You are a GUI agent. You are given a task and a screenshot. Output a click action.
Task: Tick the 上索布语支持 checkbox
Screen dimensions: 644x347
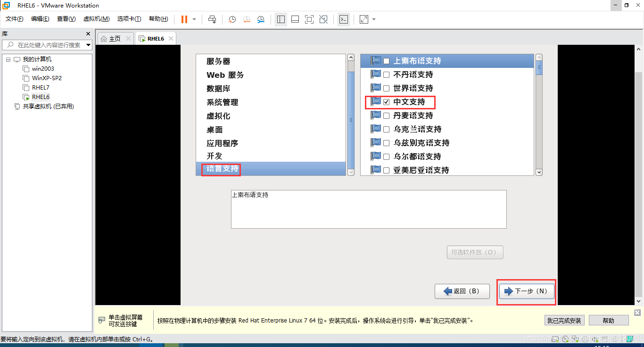[x=386, y=61]
